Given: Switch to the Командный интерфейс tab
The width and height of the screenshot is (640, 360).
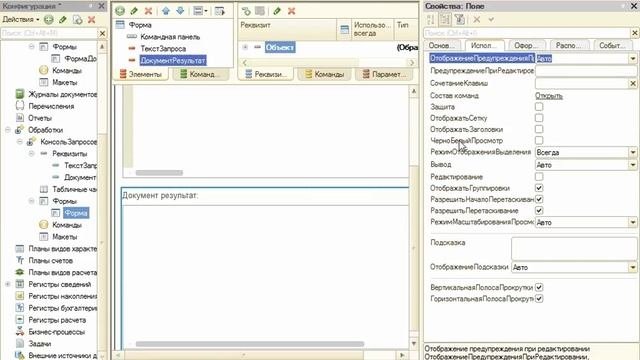Looking at the screenshot, I should (200, 74).
